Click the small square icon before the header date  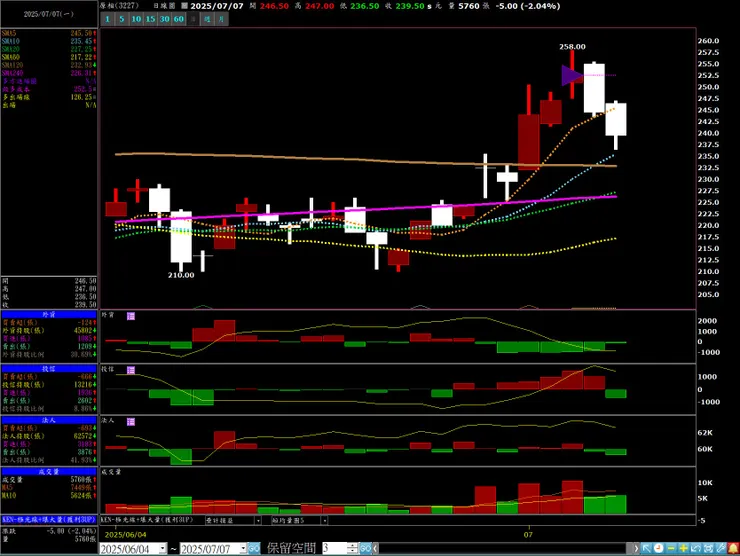[184, 6]
